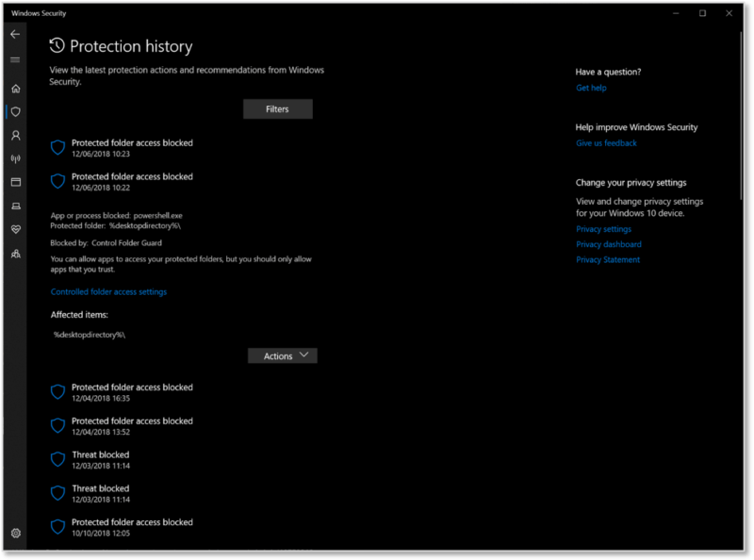Collapse Protected folder access blocked 12/06/2018 10:22
Image resolution: width=754 pixels, height=560 pixels.
point(132,181)
